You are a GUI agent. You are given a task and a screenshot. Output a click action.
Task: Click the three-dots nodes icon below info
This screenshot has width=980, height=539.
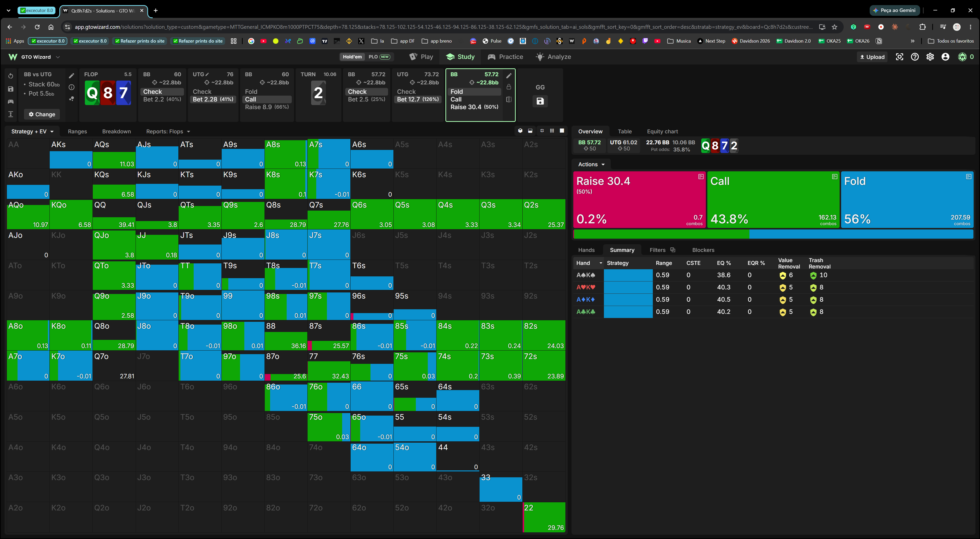click(x=72, y=99)
